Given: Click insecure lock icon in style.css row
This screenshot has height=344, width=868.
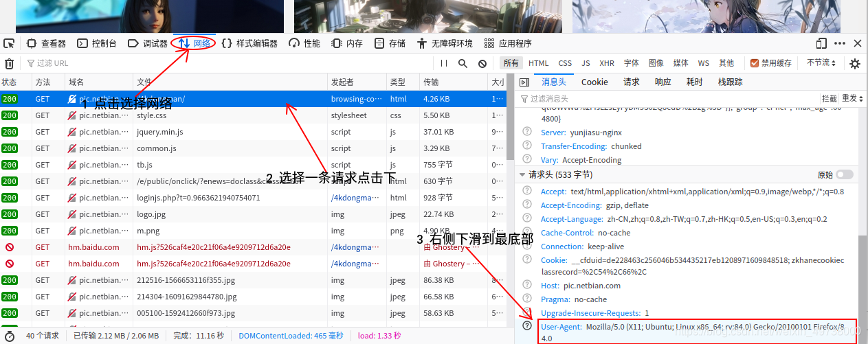Looking at the screenshot, I should 72,115.
